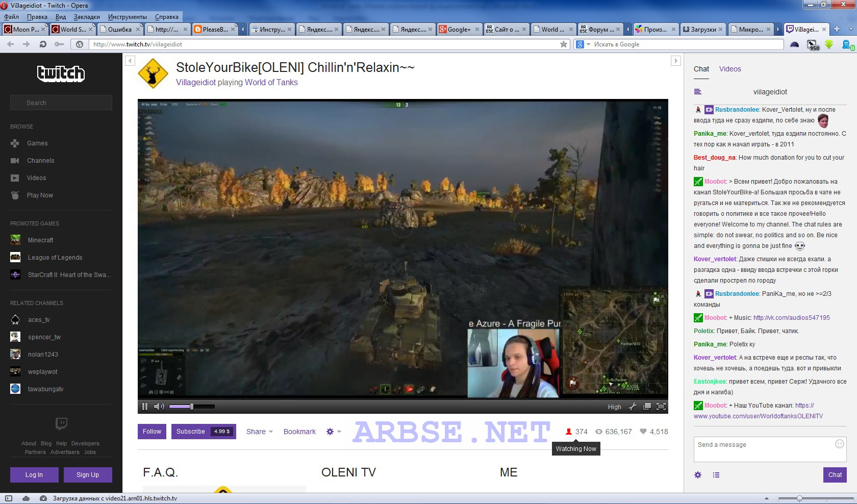Change video quality labeled High
The width and height of the screenshot is (857, 504).
(615, 407)
